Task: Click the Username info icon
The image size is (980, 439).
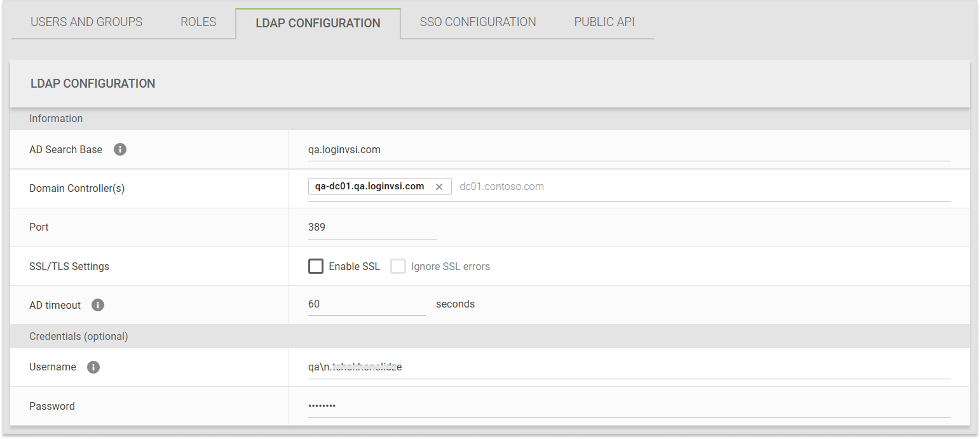Action: 93,367
